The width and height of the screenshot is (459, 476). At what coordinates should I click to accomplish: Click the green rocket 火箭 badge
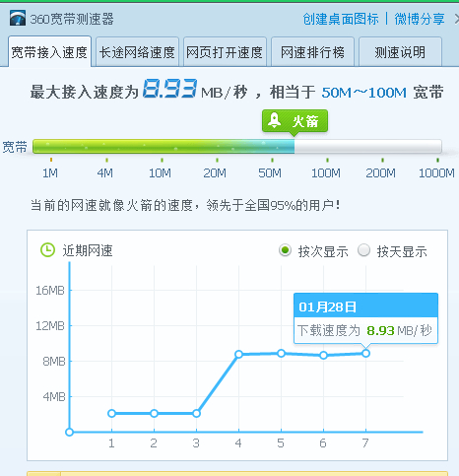tap(295, 121)
